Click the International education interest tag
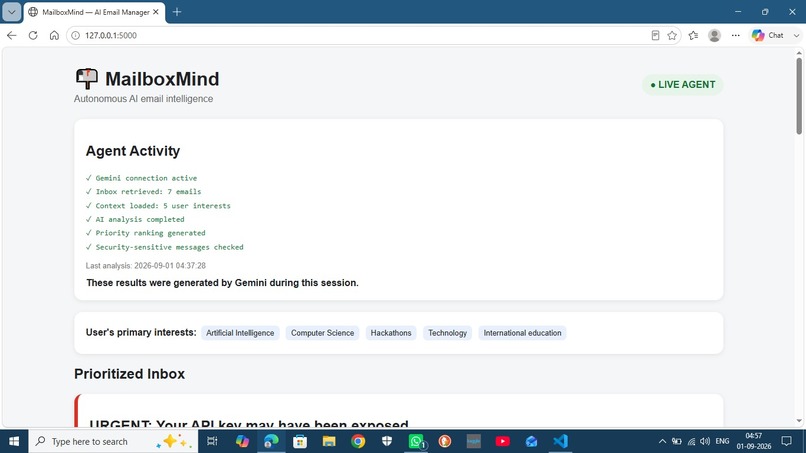 [x=522, y=333]
